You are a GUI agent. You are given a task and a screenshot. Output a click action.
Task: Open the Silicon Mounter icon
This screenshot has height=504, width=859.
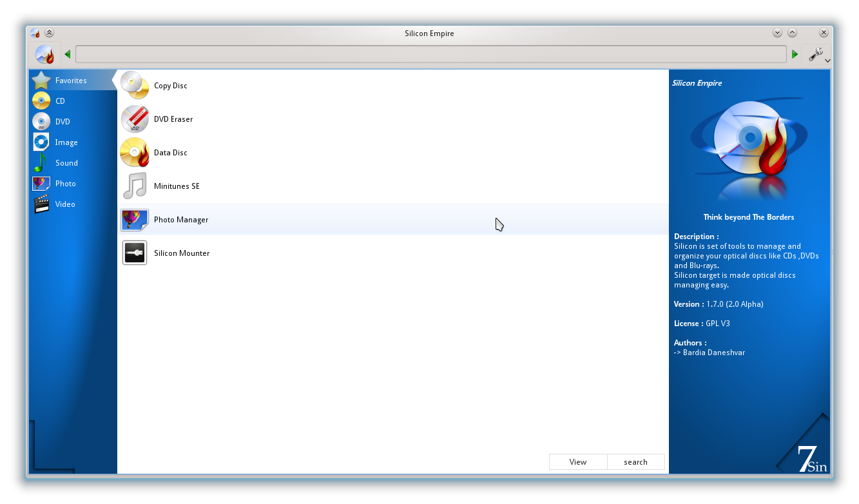[x=135, y=253]
